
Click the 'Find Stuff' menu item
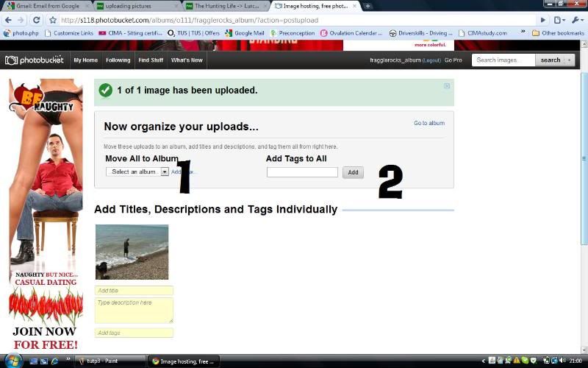(x=151, y=60)
